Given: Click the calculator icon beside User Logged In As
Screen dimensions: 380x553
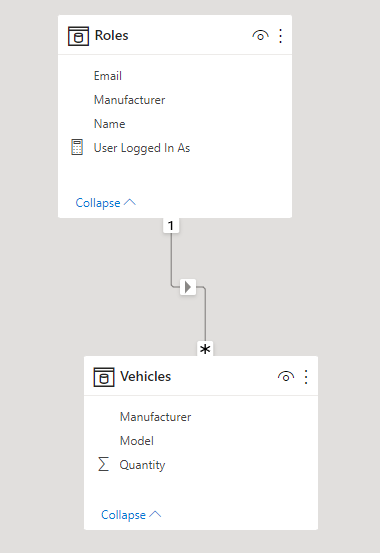Looking at the screenshot, I should point(77,147).
